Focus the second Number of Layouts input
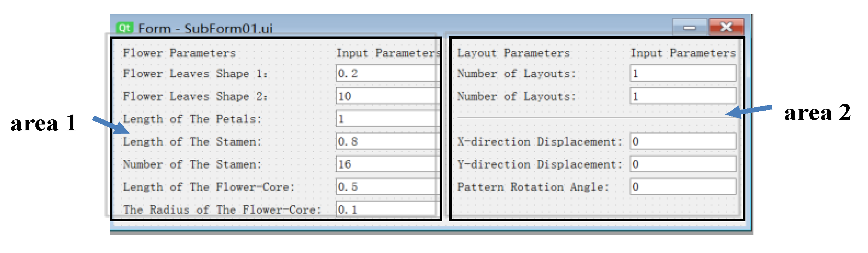The width and height of the screenshot is (868, 253). coord(683,96)
